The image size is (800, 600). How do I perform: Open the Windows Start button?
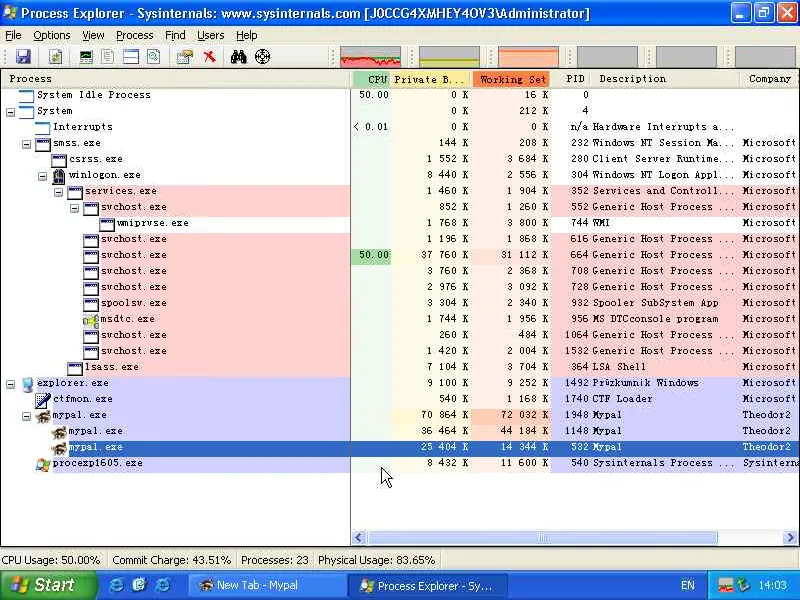(x=47, y=585)
